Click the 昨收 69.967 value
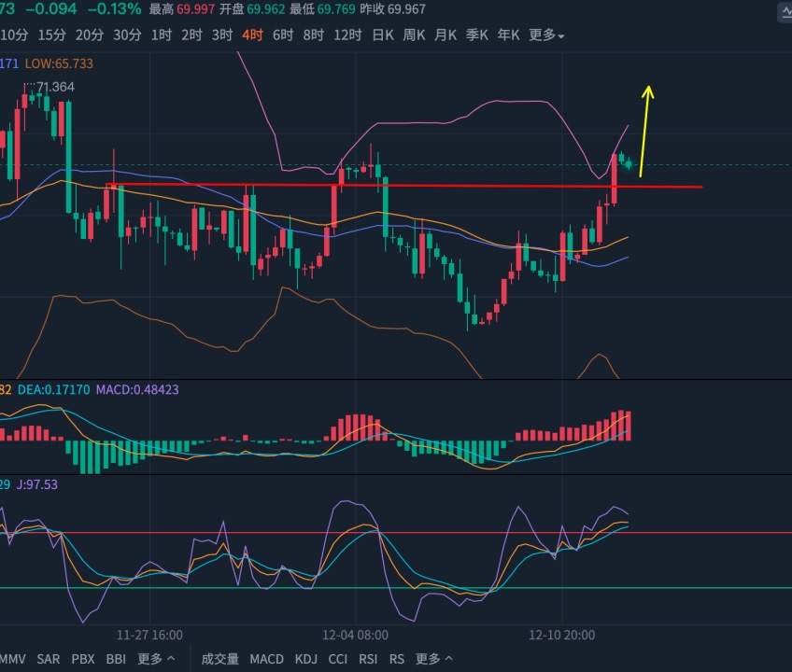The width and height of the screenshot is (792, 672). pyautogui.click(x=392, y=9)
